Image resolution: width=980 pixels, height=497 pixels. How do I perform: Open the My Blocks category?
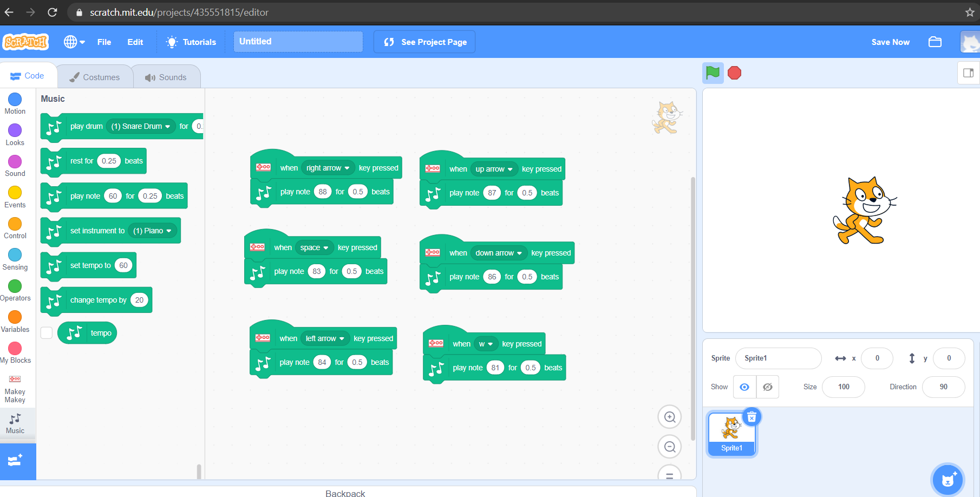[15, 352]
